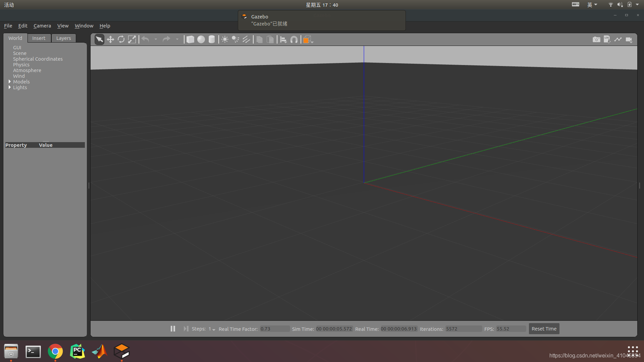
Task: Open the Camera menu
Action: coord(42,25)
